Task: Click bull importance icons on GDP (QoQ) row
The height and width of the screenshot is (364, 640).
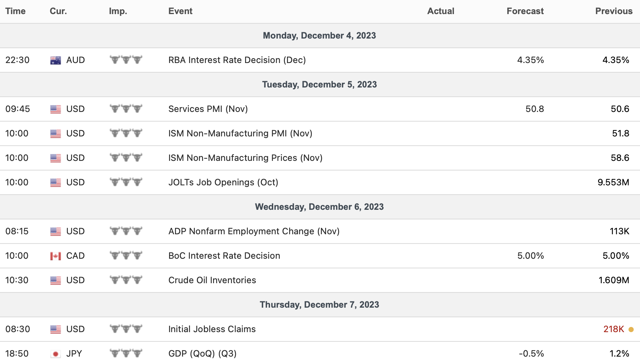Action: [126, 353]
